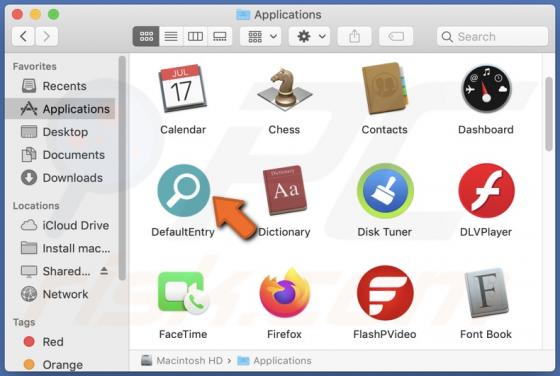
Task: Select the Font Book app icon
Action: 486,293
